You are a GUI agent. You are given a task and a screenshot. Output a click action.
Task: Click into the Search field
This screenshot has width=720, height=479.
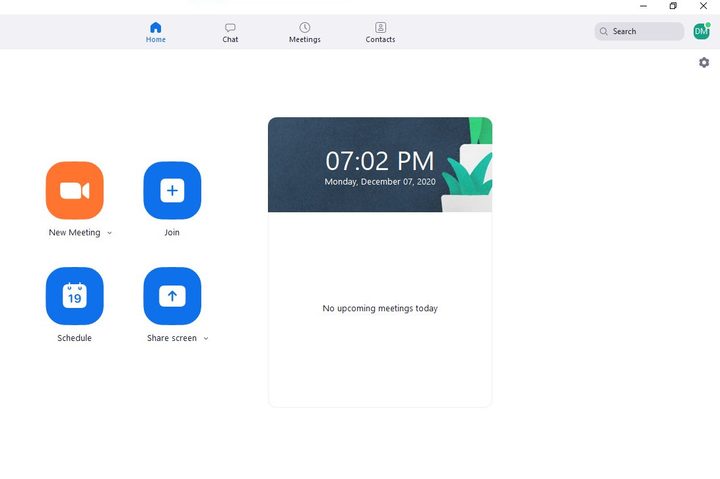(x=639, y=31)
